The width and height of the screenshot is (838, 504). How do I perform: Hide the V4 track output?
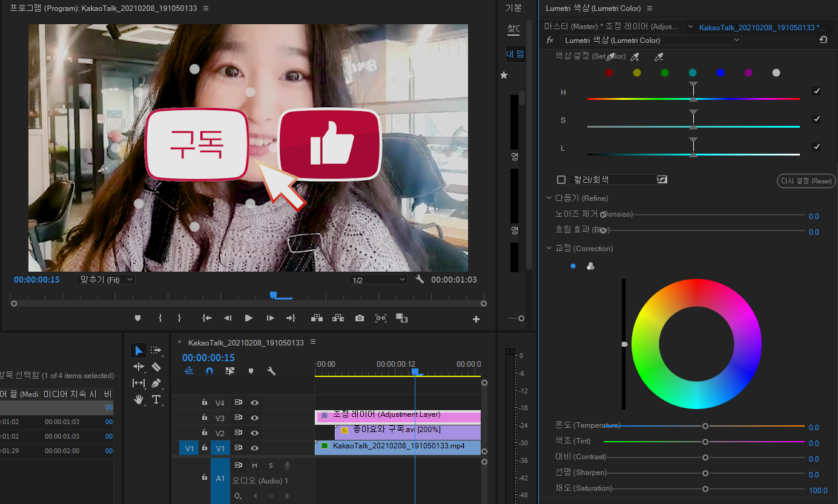[x=255, y=403]
